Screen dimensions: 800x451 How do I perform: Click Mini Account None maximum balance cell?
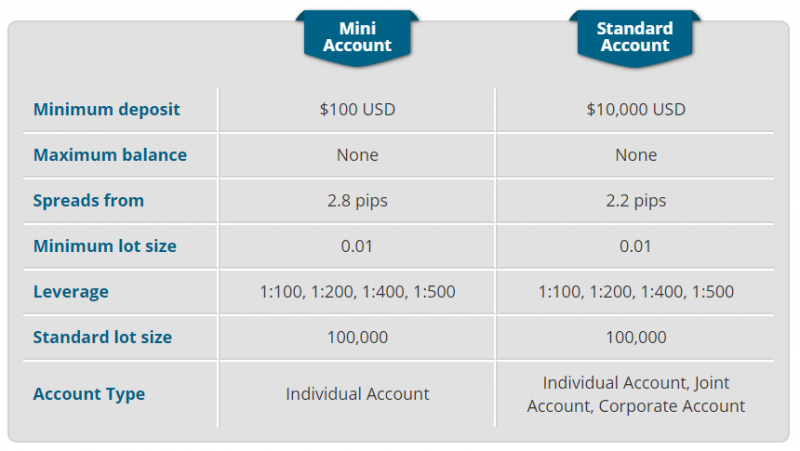[x=357, y=155]
